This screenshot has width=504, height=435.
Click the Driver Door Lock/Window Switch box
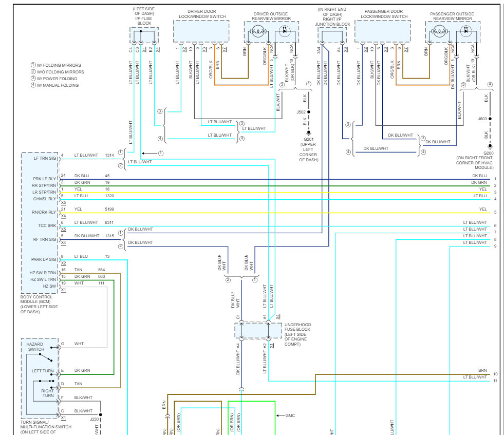pos(201,31)
